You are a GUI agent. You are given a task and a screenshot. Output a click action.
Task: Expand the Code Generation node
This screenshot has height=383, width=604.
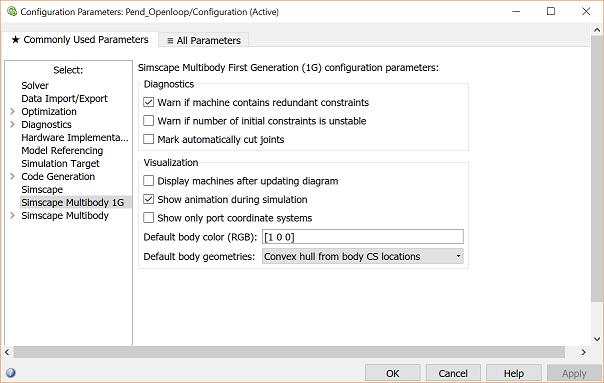12,176
